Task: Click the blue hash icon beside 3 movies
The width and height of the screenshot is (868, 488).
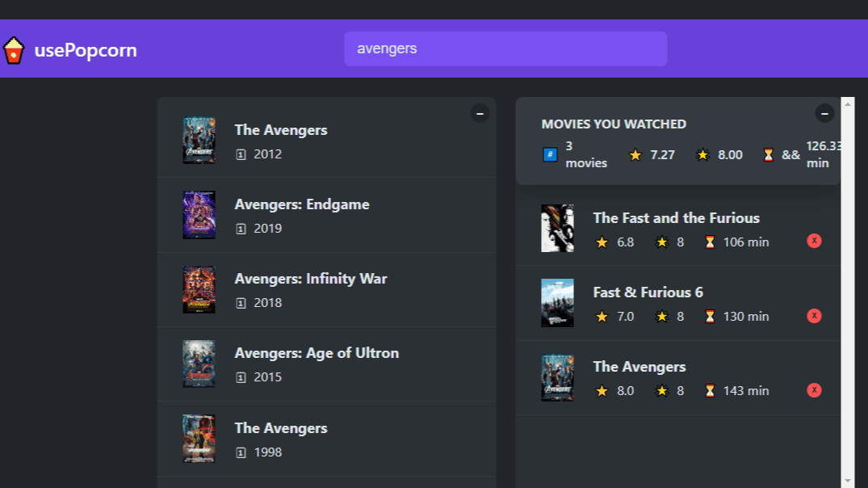Action: (x=550, y=154)
